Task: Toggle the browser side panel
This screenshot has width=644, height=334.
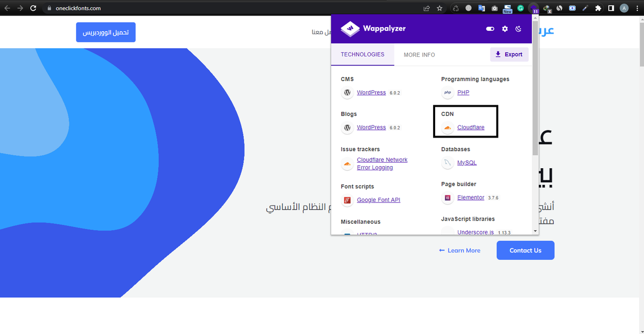Action: tap(611, 8)
